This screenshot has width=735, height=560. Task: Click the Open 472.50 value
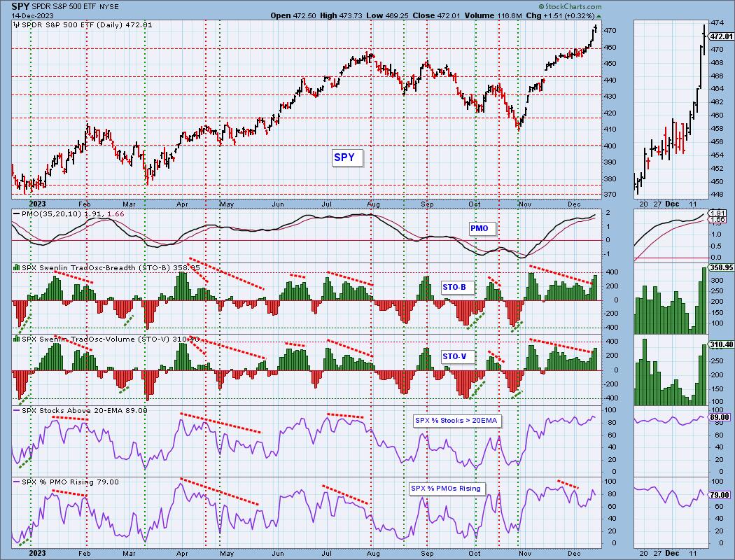pyautogui.click(x=294, y=15)
